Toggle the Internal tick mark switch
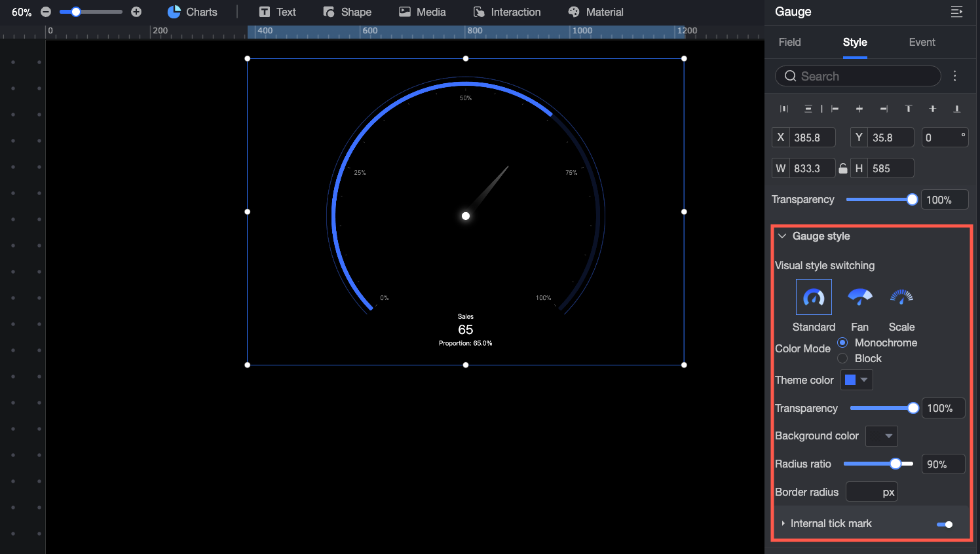The height and width of the screenshot is (554, 980). tap(945, 524)
